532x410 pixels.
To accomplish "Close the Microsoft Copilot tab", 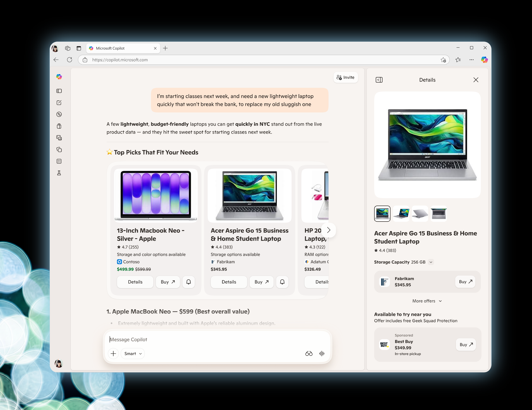I will [x=155, y=48].
